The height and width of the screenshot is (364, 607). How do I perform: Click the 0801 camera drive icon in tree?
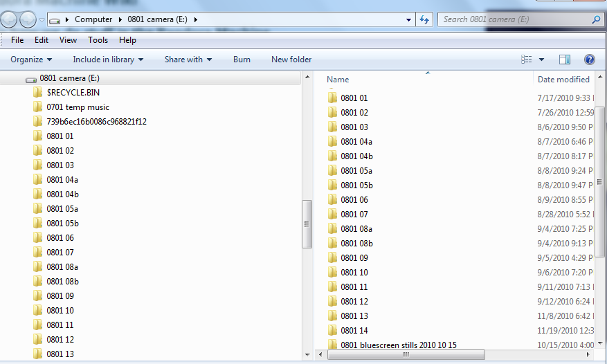pos(30,78)
